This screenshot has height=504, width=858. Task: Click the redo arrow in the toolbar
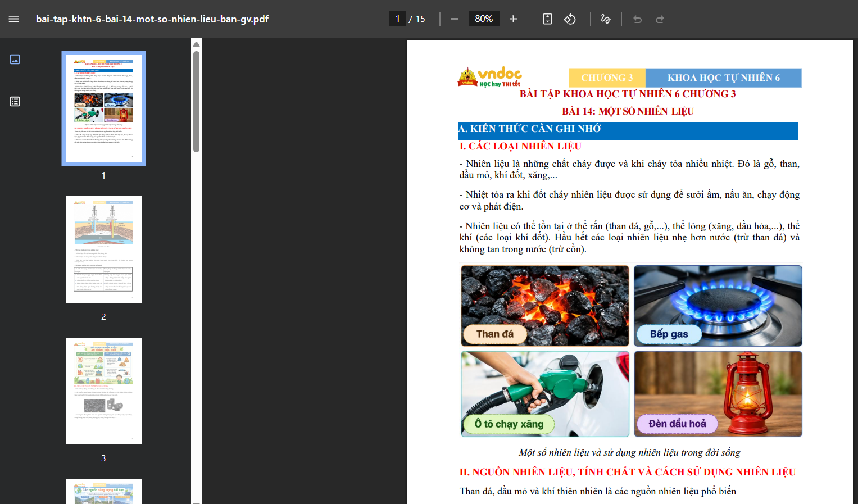pyautogui.click(x=660, y=19)
